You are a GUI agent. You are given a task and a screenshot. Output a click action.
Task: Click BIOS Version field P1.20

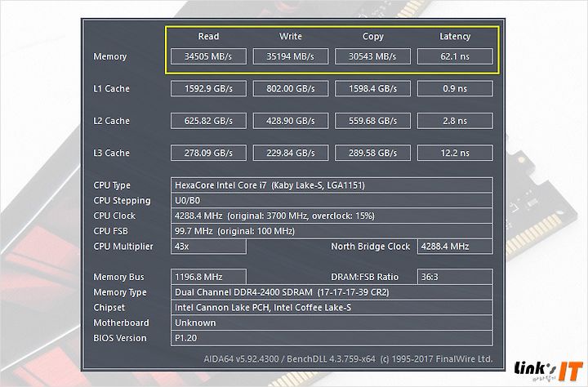[332, 338]
